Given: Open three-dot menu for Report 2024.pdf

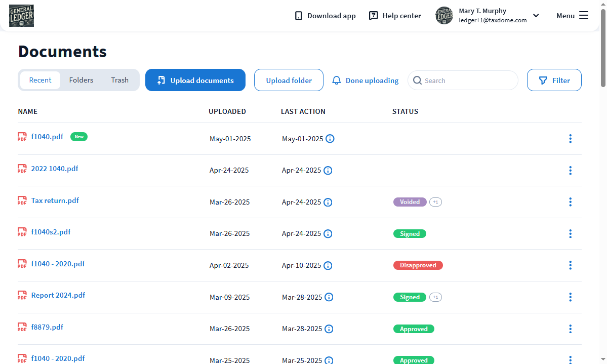Looking at the screenshot, I should click(x=570, y=297).
